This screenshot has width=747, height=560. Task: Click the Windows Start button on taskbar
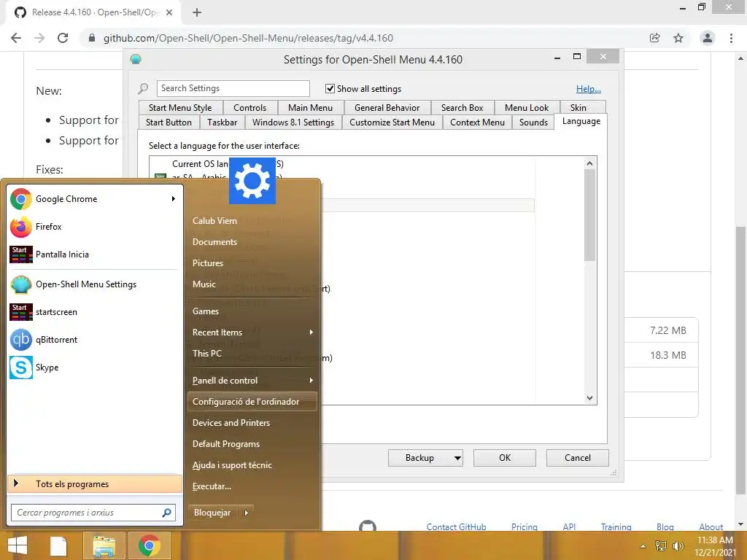tap(18, 545)
